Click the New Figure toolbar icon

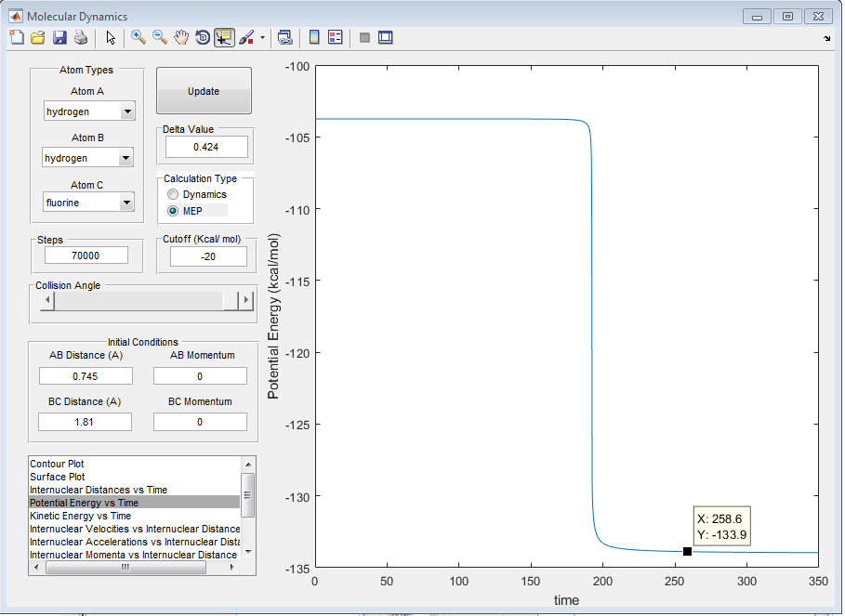17,38
